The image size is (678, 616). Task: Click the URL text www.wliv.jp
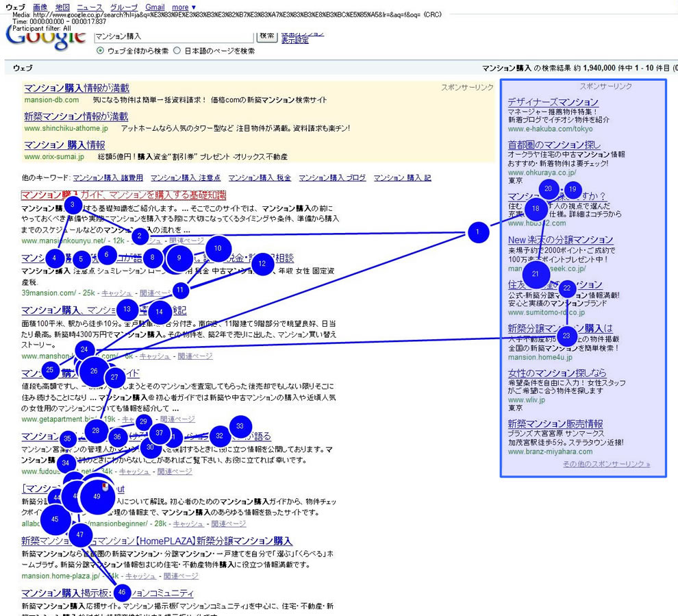(526, 399)
